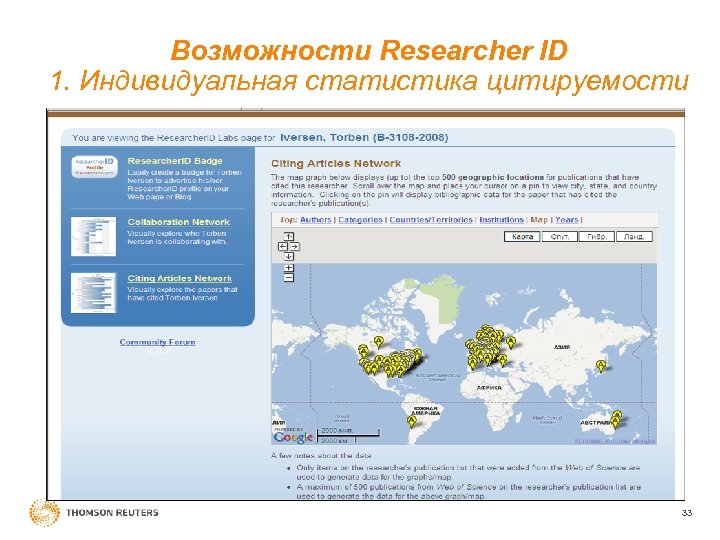
Task: Switch map to Ланд. terrain view
Action: coord(634,237)
